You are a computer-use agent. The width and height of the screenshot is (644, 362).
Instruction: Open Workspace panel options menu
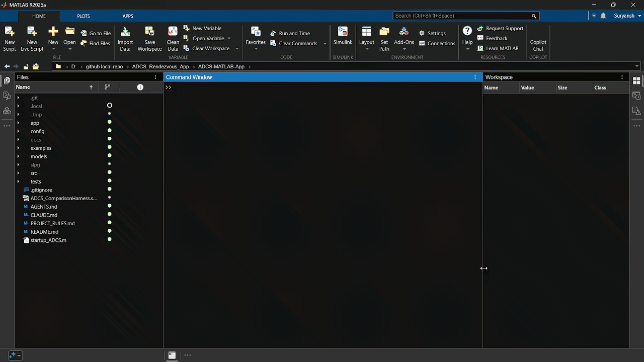tap(622, 77)
